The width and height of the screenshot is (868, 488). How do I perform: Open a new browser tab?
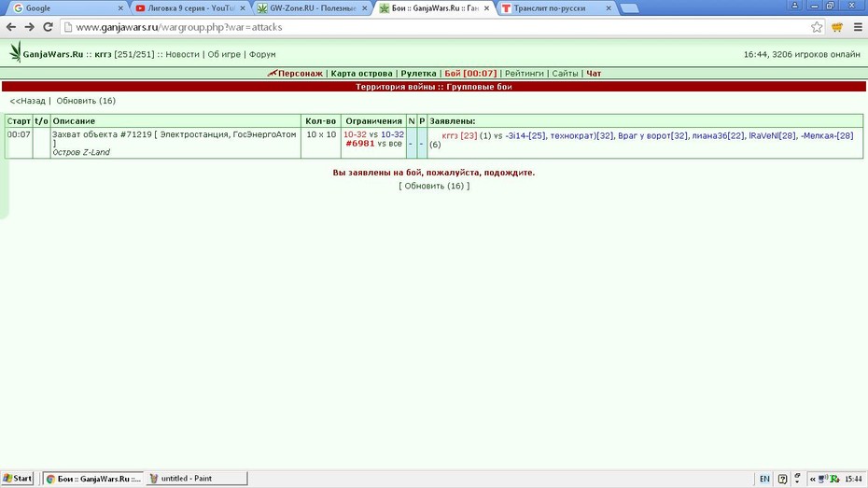(629, 8)
